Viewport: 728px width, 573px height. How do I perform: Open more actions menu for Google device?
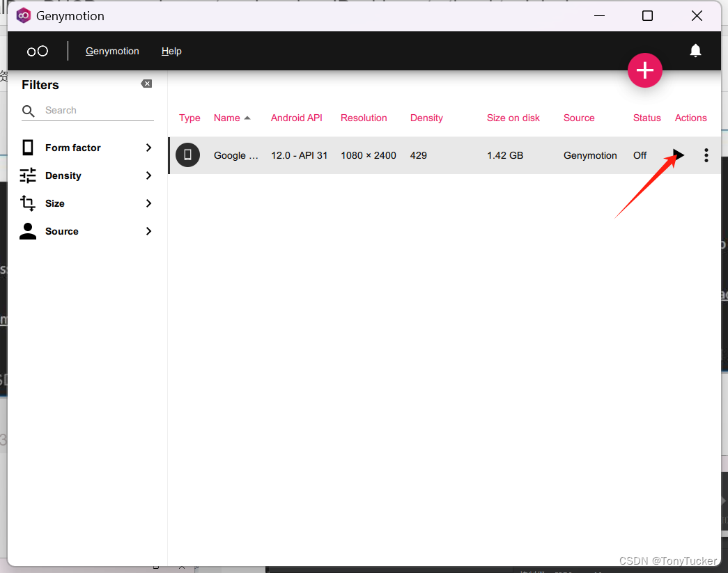coord(706,155)
